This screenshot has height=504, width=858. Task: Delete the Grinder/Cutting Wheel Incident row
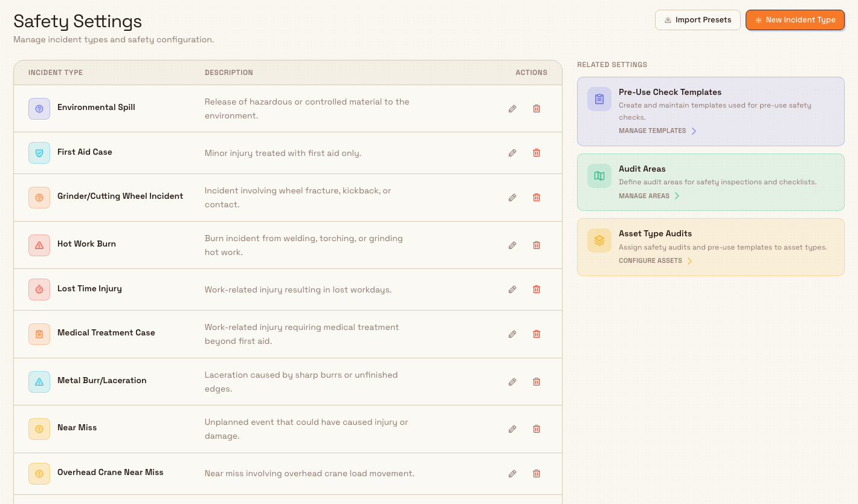537,198
